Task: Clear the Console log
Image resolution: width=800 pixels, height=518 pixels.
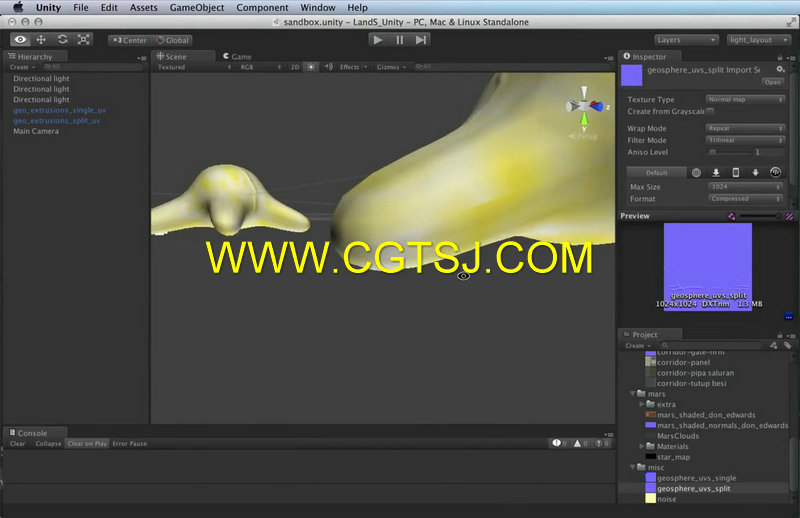Action: tap(17, 443)
